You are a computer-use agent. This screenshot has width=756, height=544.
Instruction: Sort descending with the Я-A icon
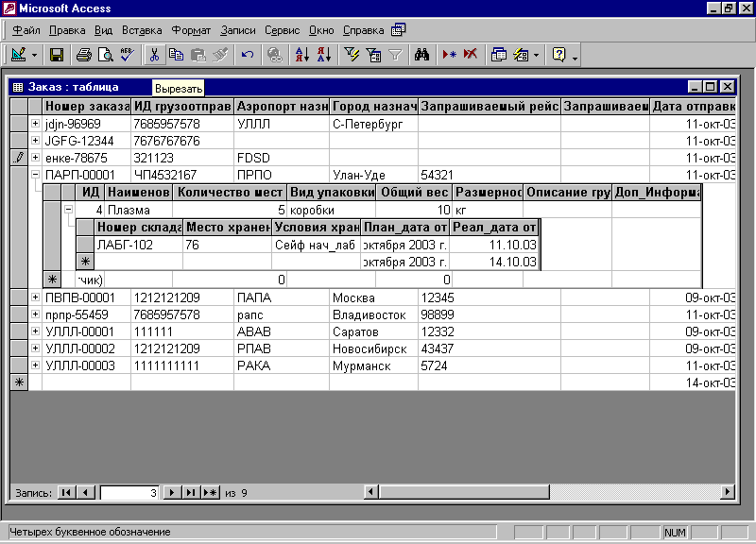click(324, 55)
